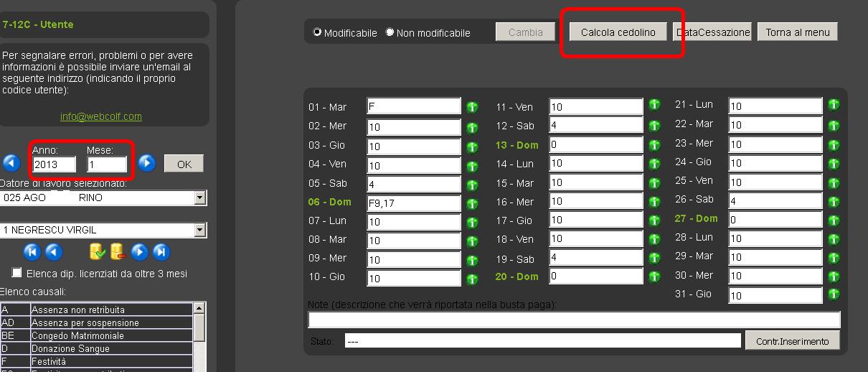Click green arrow icon beside 01 - Mar

[472, 108]
